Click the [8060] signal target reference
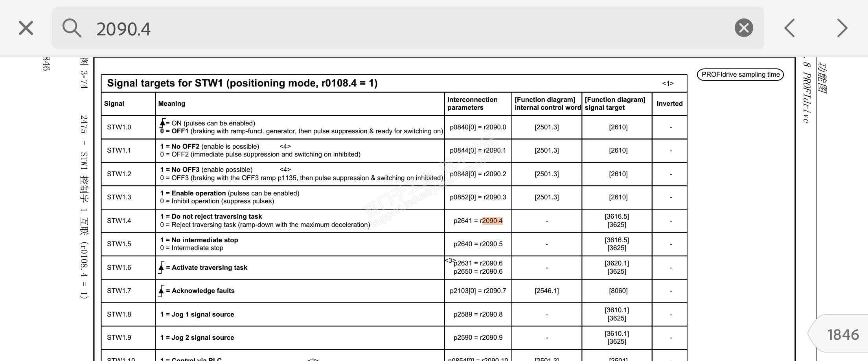Viewport: 868px width, 361px height. point(618,291)
